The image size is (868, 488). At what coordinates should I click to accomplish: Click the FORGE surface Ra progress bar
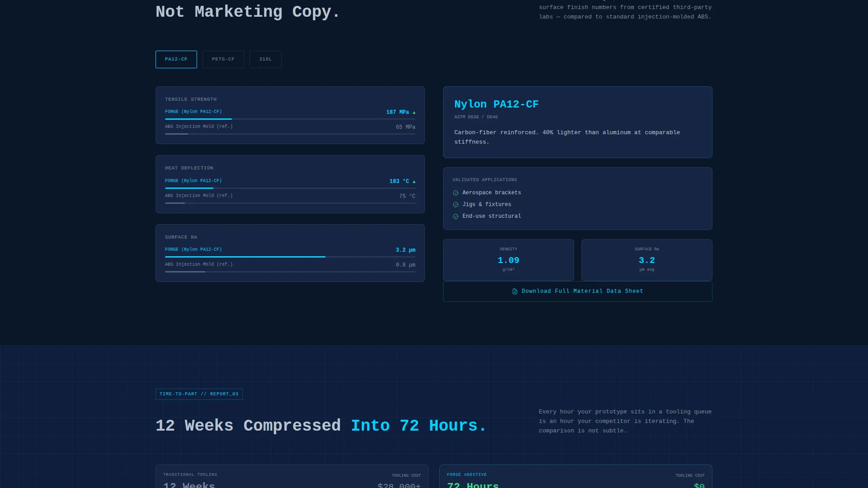(290, 257)
